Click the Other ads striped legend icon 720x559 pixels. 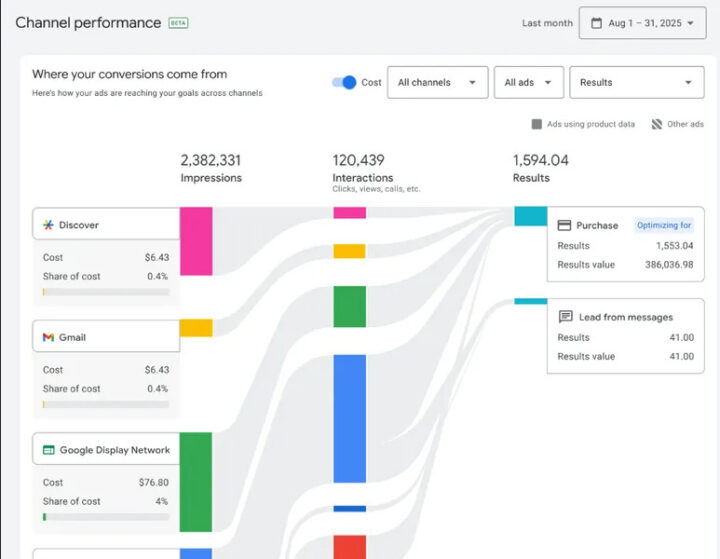[657, 124]
